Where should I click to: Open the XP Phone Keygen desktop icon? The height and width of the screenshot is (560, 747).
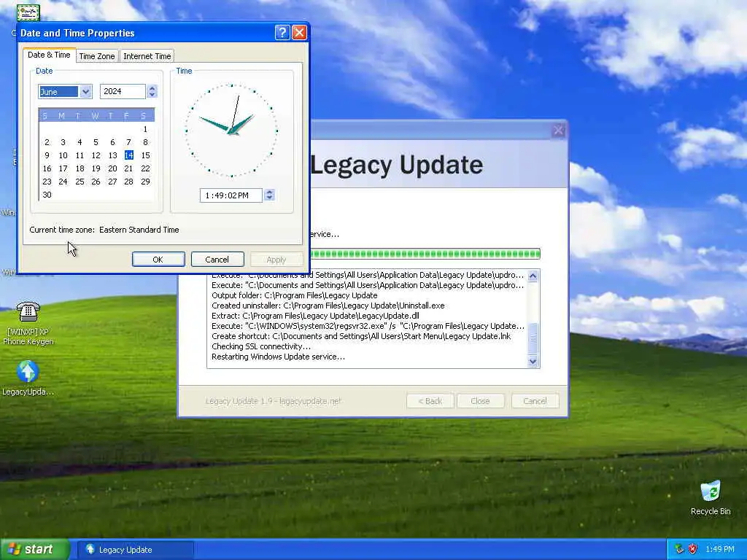click(28, 323)
